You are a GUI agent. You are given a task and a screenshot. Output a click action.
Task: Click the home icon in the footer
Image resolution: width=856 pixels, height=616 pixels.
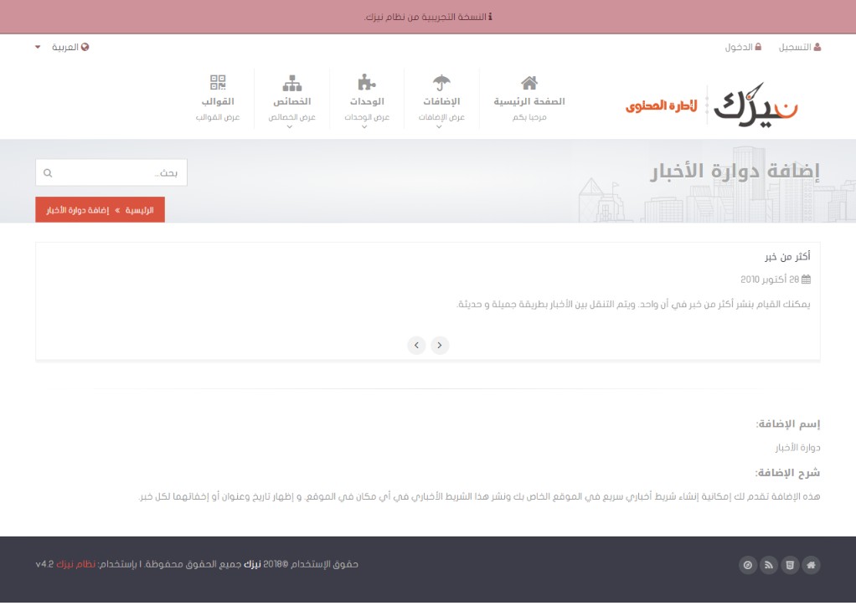[x=810, y=566]
